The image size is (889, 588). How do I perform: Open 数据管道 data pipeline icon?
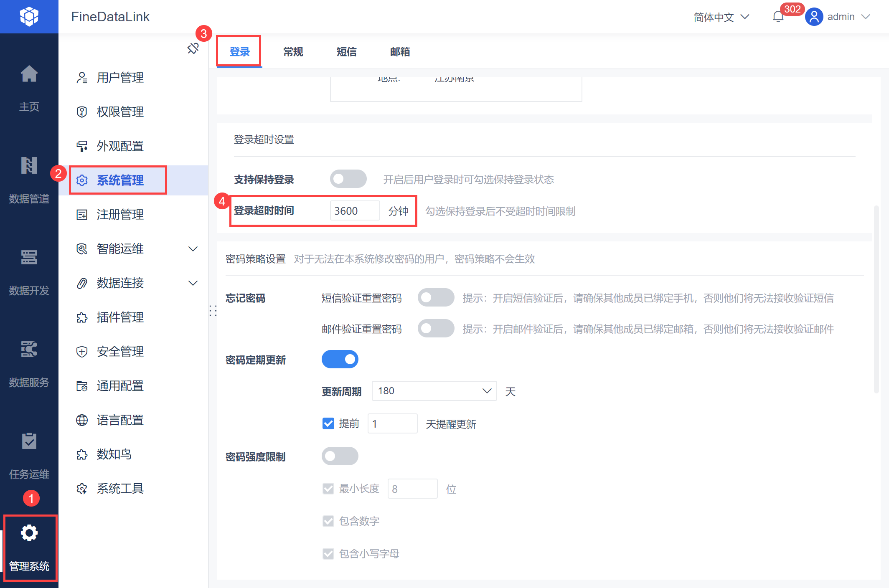click(x=29, y=166)
